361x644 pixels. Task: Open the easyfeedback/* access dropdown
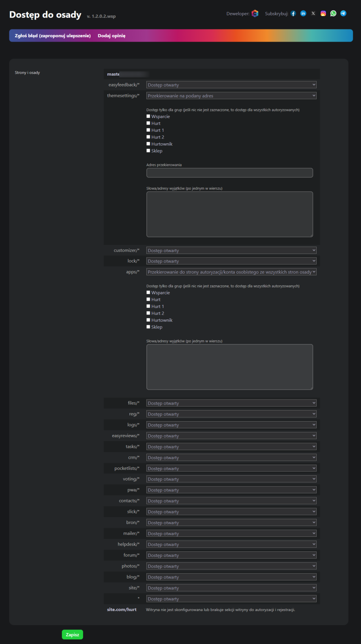click(x=231, y=85)
